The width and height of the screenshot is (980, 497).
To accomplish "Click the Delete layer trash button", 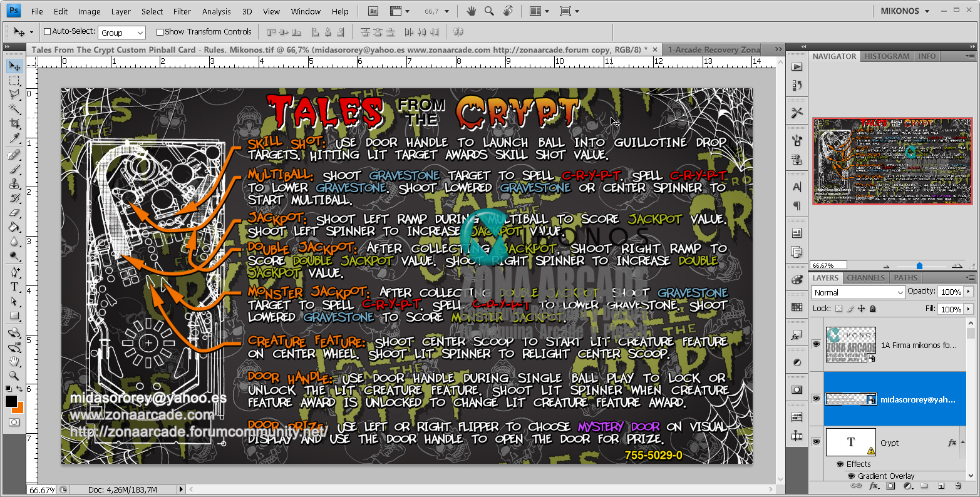I will tap(958, 485).
